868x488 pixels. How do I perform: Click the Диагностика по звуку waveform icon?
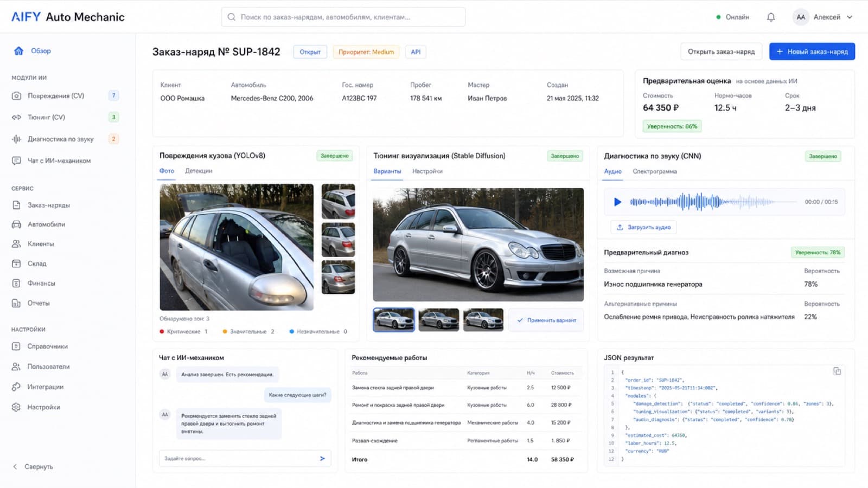click(x=16, y=139)
